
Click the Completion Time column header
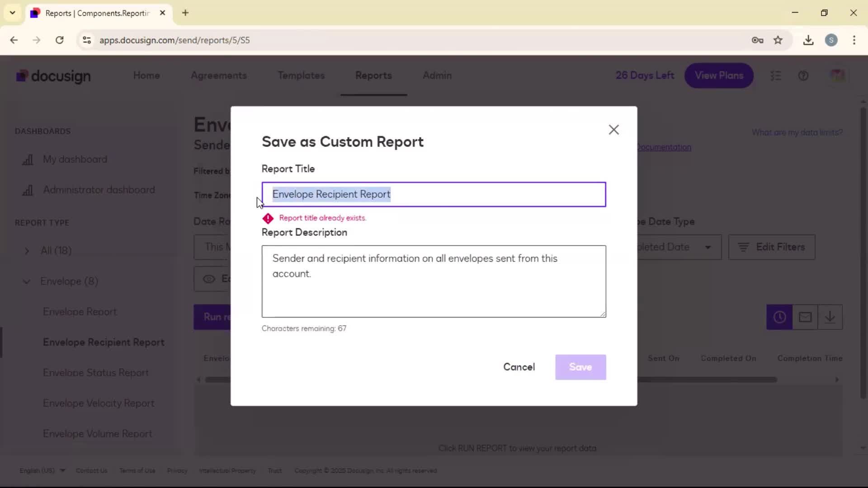coord(810,358)
